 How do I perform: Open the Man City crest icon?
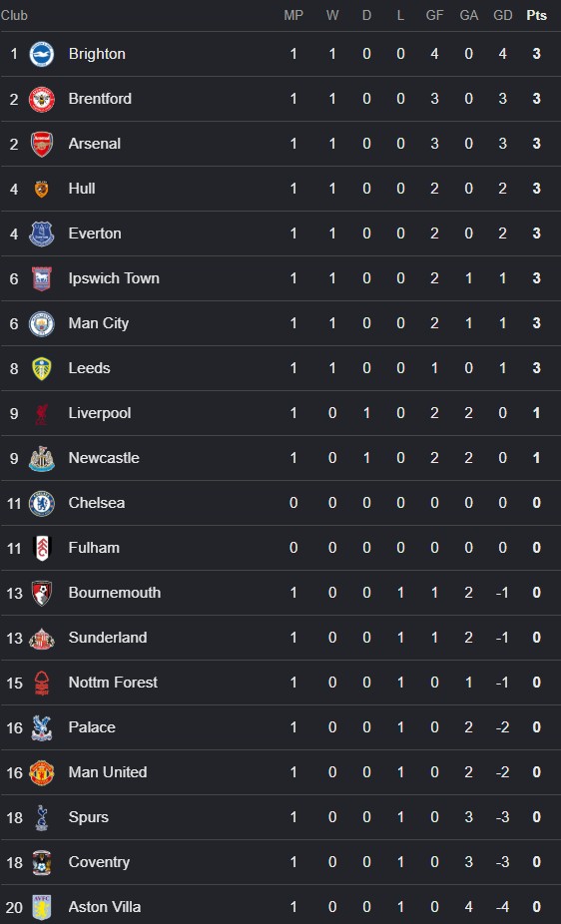pyautogui.click(x=42, y=323)
